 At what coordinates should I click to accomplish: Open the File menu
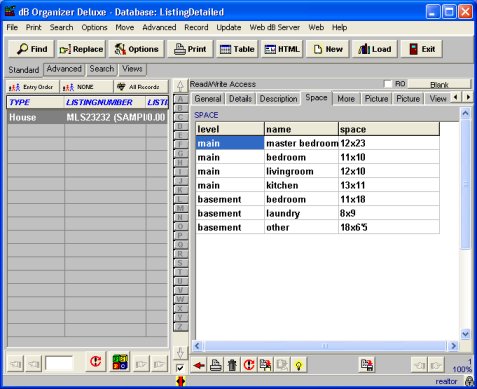point(12,28)
